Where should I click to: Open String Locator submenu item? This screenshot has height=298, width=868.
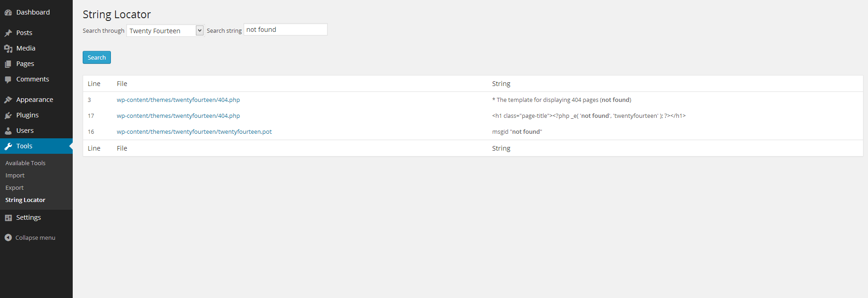[x=25, y=200]
